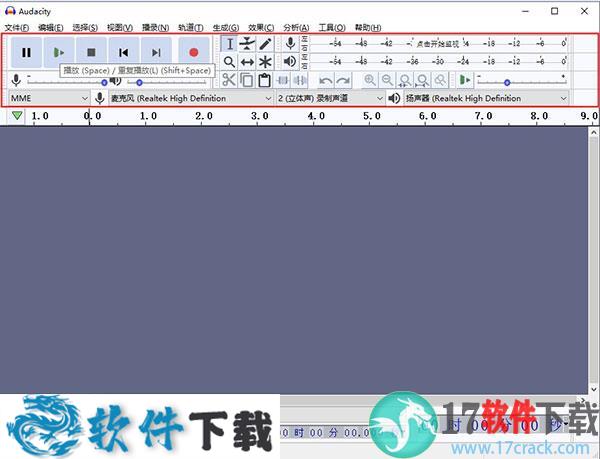Open the 效果(C) menu
This screenshot has height=459, width=600.
[261, 28]
